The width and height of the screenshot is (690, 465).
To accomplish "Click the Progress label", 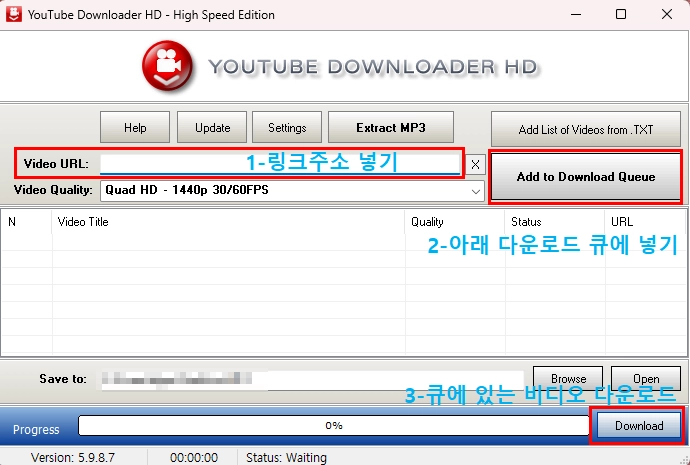I will pyautogui.click(x=36, y=430).
